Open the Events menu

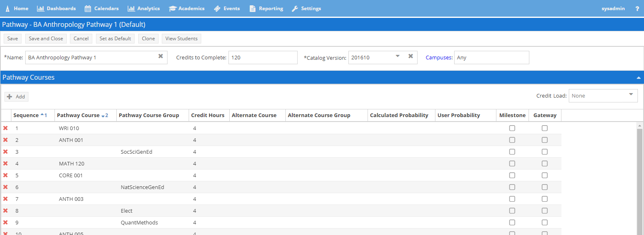pyautogui.click(x=227, y=9)
